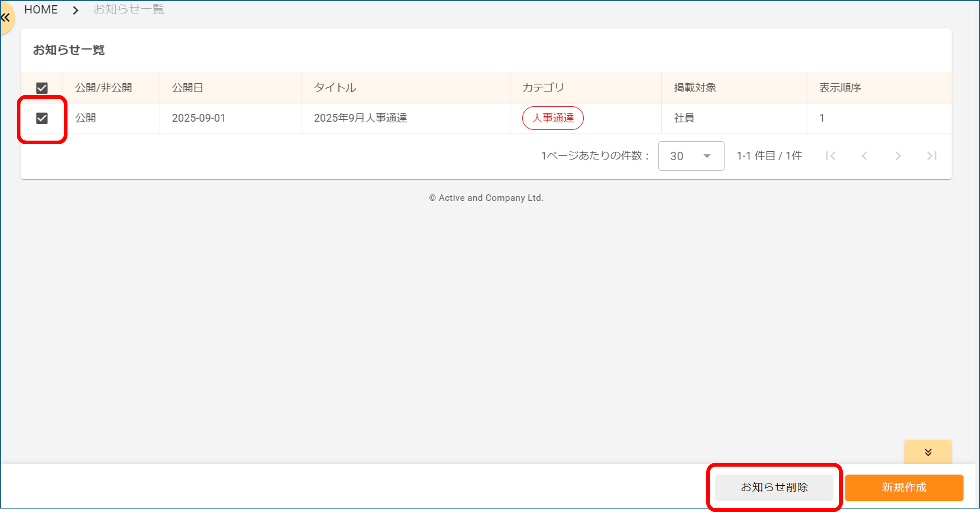Viewport: 980px width, 512px height.
Task: Go to first page icon
Action: coord(830,156)
